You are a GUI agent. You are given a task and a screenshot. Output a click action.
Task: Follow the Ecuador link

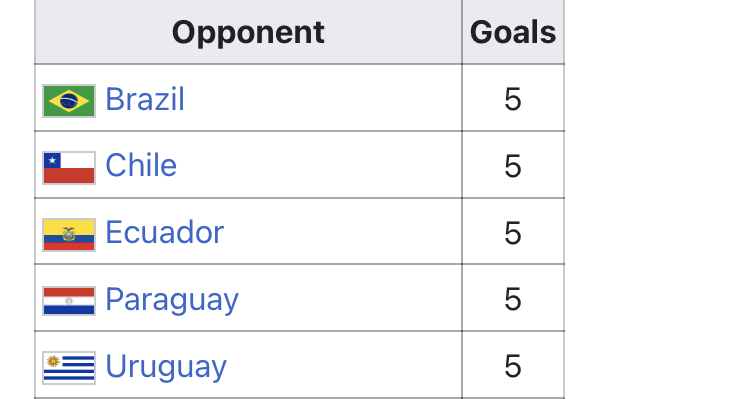tap(165, 233)
